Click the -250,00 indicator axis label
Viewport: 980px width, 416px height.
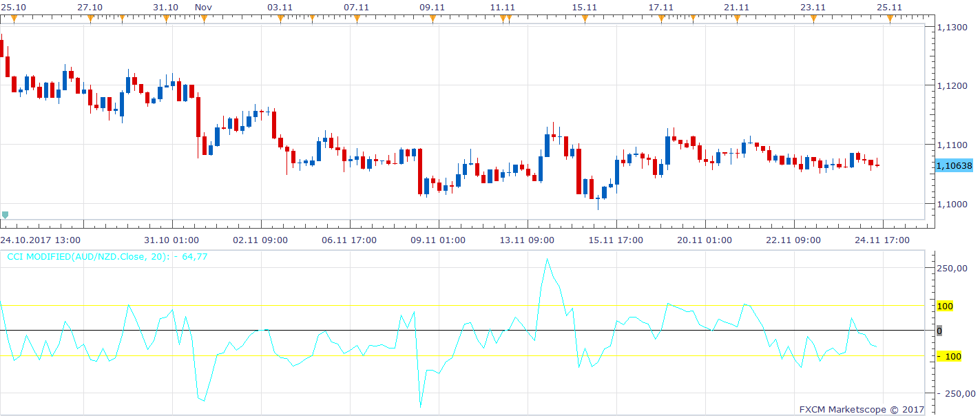[x=956, y=394]
